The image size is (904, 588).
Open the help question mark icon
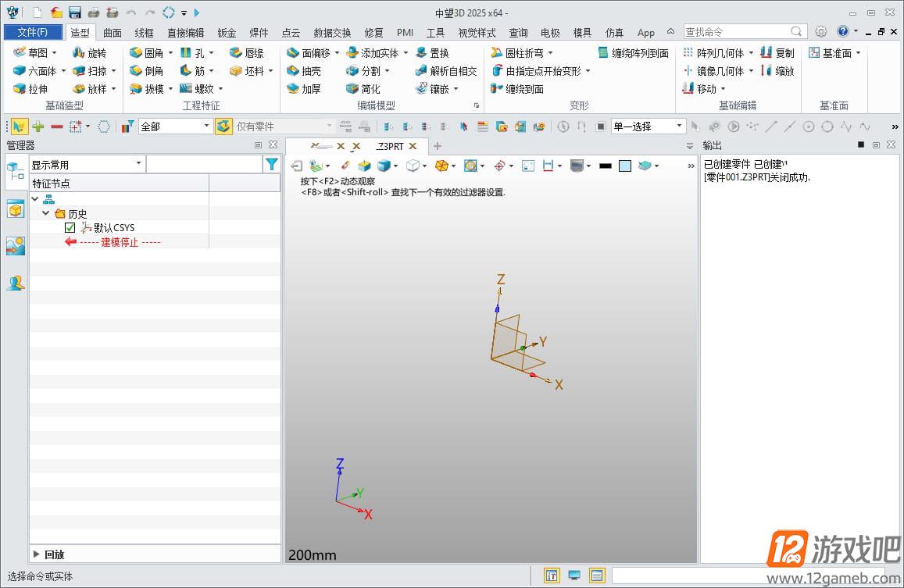843,31
